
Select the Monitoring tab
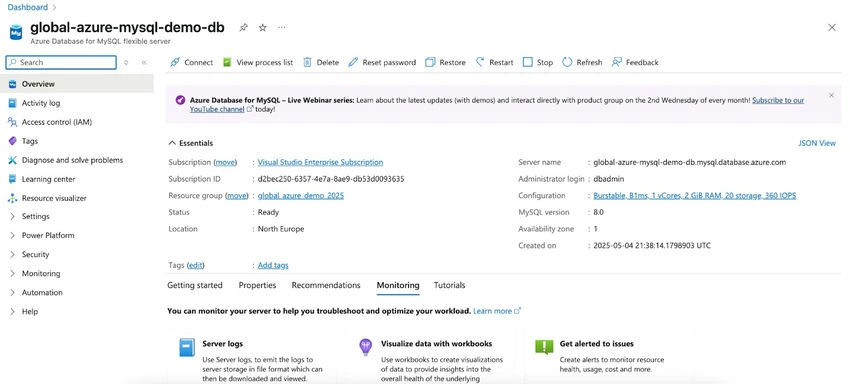pos(398,285)
